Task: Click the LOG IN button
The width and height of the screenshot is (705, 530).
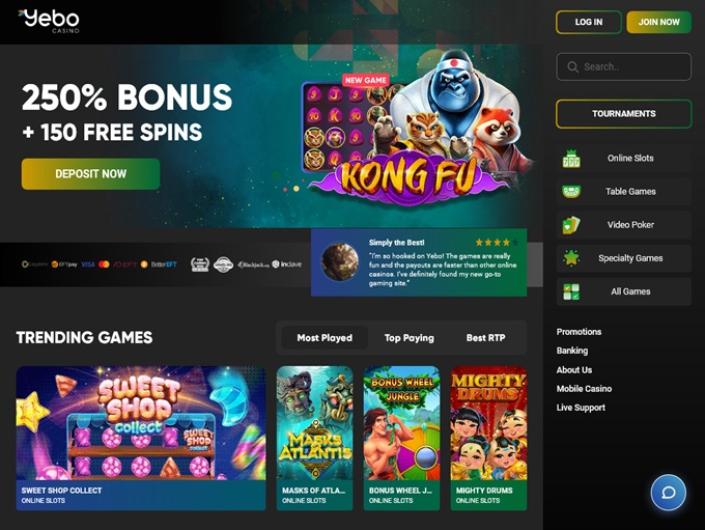Action: [x=589, y=22]
